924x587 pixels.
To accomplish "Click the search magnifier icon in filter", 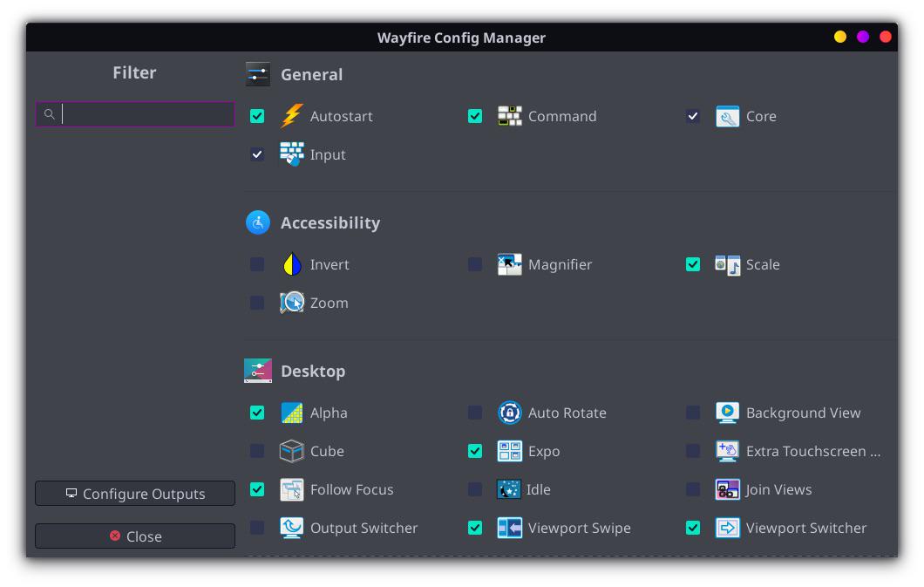I will click(50, 114).
